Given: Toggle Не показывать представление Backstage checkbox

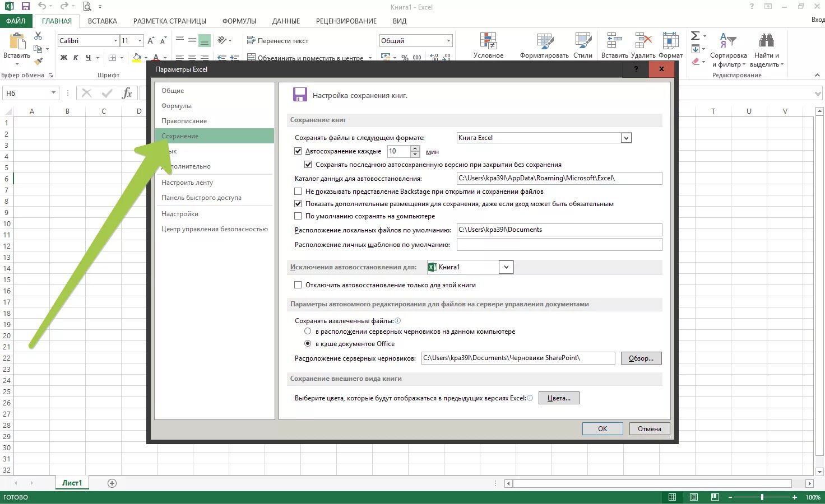Looking at the screenshot, I should pos(298,192).
